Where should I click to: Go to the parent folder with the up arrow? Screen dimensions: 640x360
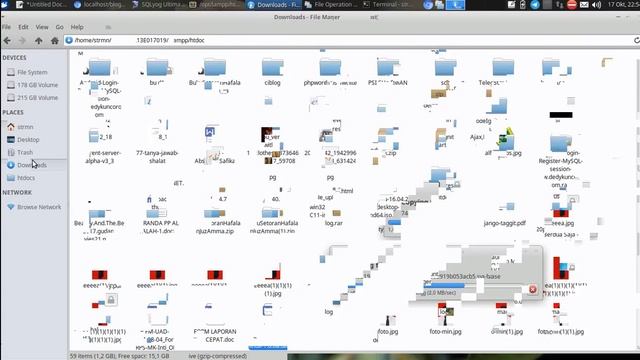coord(38,40)
